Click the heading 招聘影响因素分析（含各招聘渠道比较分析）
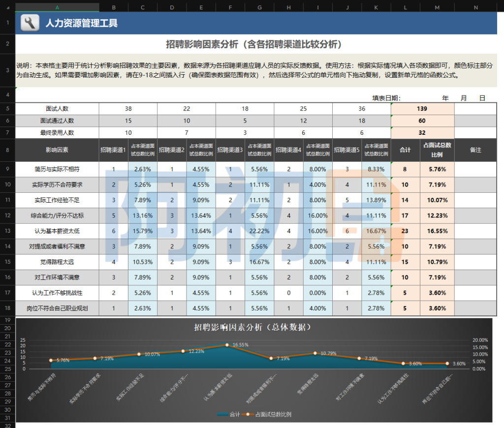This screenshot has width=504, height=428. pyautogui.click(x=254, y=44)
